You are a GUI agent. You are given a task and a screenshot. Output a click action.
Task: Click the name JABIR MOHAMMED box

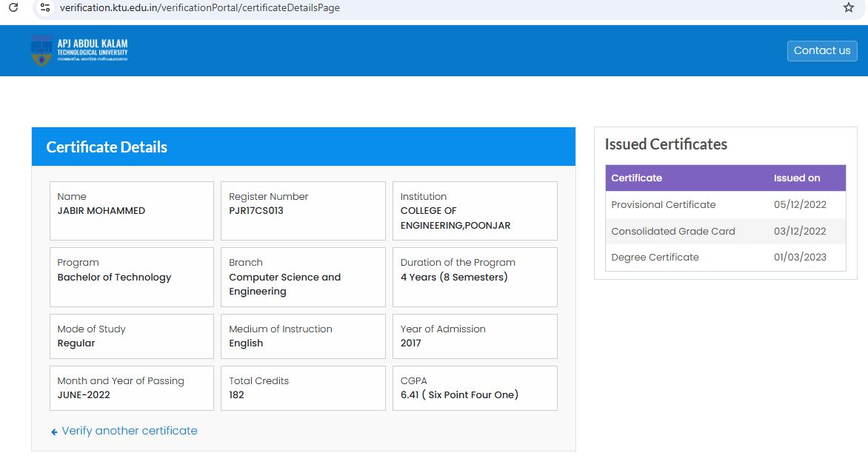(132, 211)
